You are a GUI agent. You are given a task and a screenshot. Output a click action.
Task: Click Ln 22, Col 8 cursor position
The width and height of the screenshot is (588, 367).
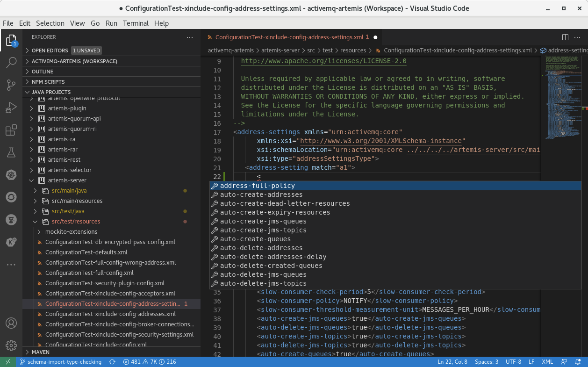pyautogui.click(x=452, y=362)
